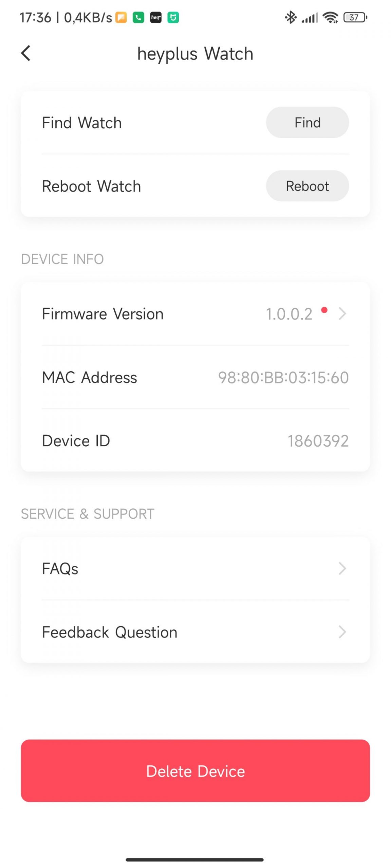Viewport: 391px width, 868px height.
Task: Tap the back arrow icon
Action: (x=26, y=53)
